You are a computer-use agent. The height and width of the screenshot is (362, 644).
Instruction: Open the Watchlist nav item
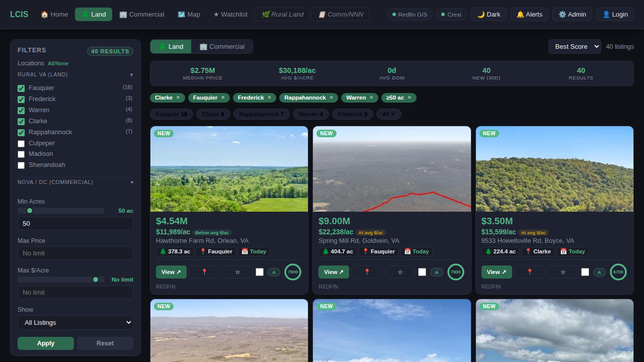(x=230, y=14)
